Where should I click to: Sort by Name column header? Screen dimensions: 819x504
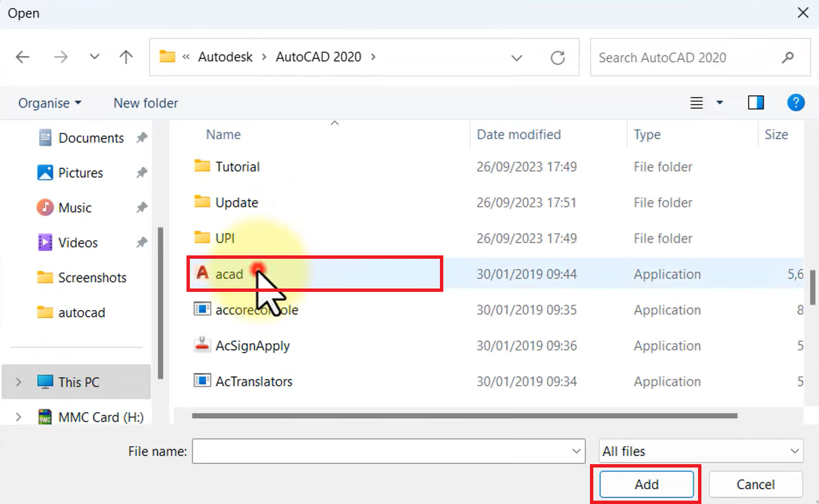tap(223, 134)
